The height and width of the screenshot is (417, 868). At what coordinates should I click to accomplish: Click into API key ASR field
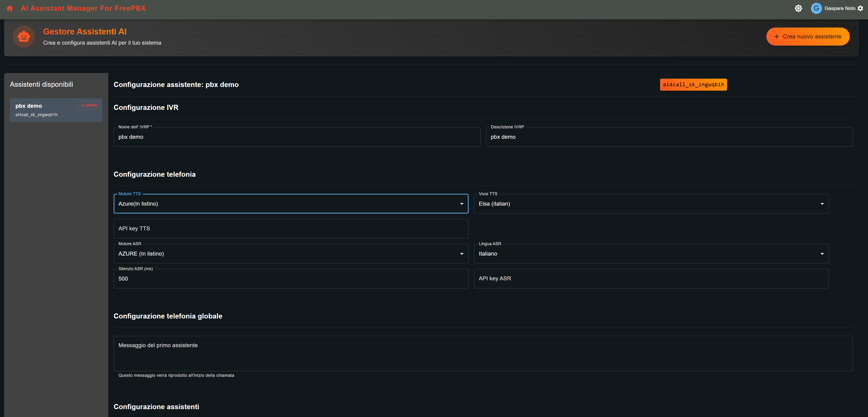[651, 279]
